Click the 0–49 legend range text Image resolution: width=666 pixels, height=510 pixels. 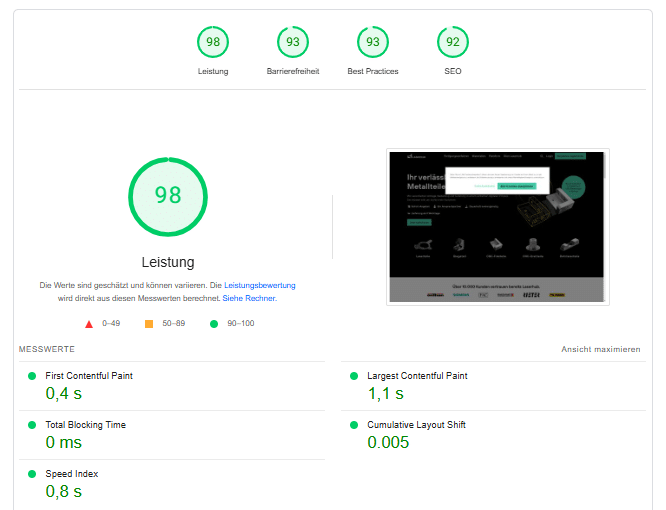coord(111,324)
